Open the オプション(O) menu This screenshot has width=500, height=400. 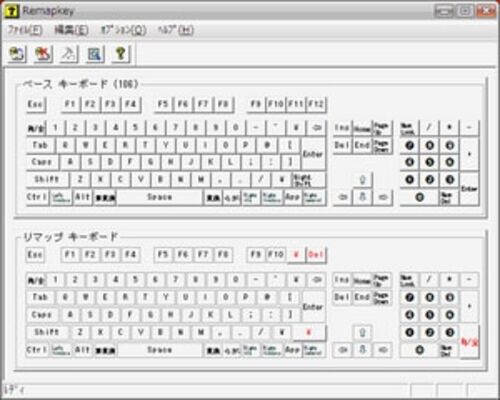click(x=123, y=30)
